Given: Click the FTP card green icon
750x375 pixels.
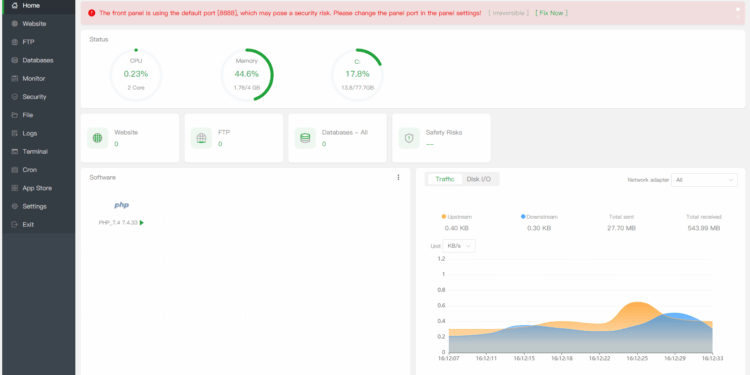Looking at the screenshot, I should [201, 138].
